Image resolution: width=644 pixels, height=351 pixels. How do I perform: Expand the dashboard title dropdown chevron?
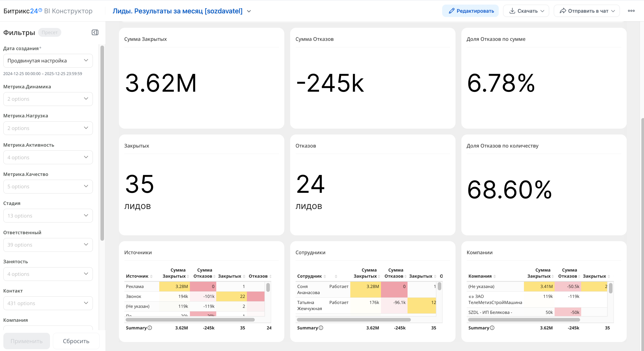pos(249,11)
